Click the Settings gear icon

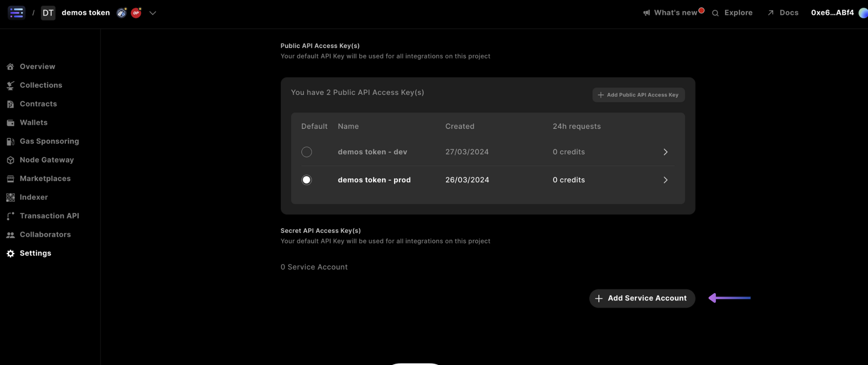pyautogui.click(x=10, y=253)
